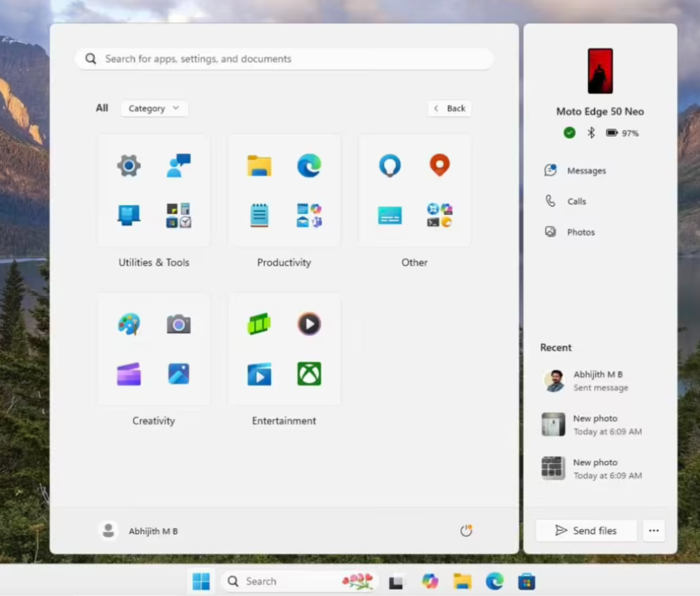Click the taskbar Search box
Viewport: 700px width, 596px height.
[x=299, y=581]
